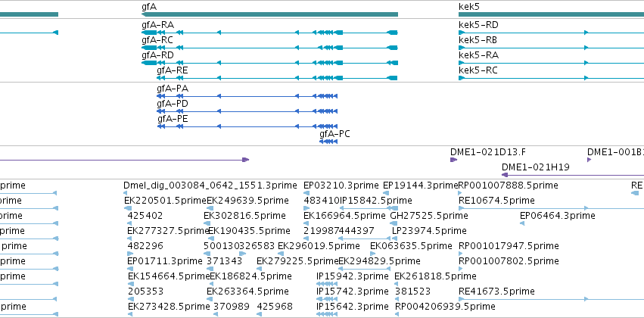Select EST LP23974.5prime

tap(429, 232)
